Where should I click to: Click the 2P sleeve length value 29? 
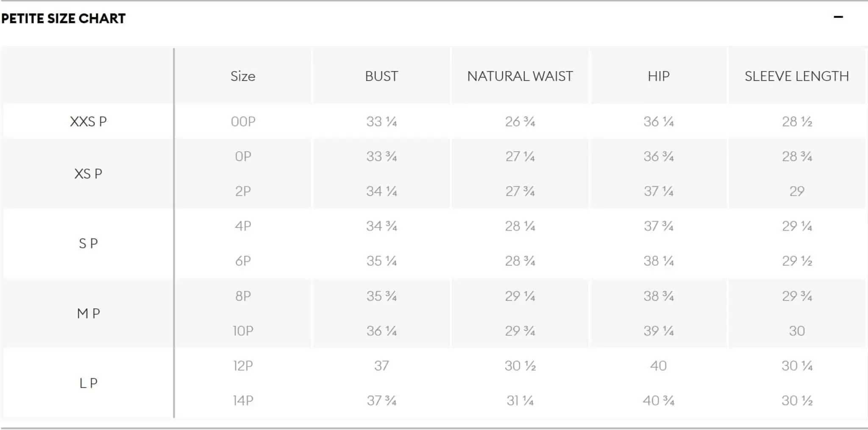coord(797,191)
